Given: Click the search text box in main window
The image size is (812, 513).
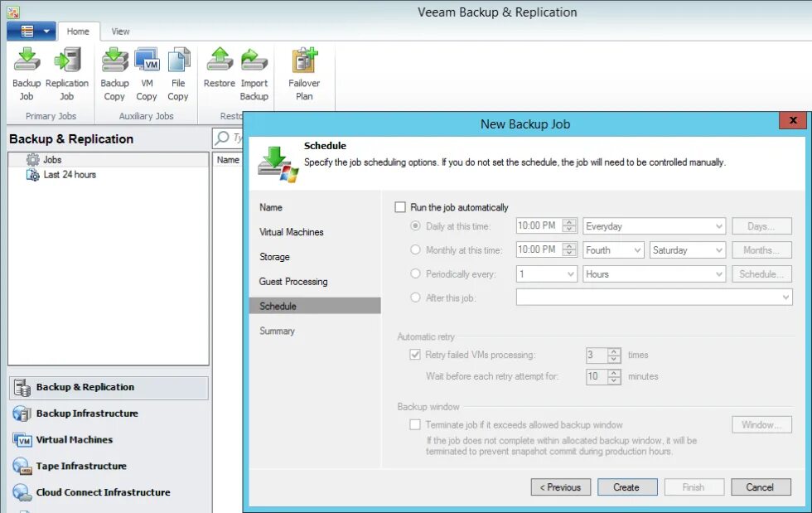Looking at the screenshot, I should (237, 138).
